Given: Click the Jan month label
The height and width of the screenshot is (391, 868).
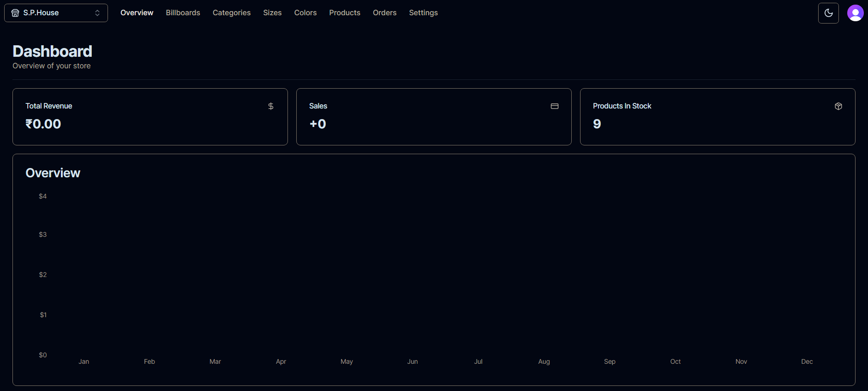Looking at the screenshot, I should point(84,361).
